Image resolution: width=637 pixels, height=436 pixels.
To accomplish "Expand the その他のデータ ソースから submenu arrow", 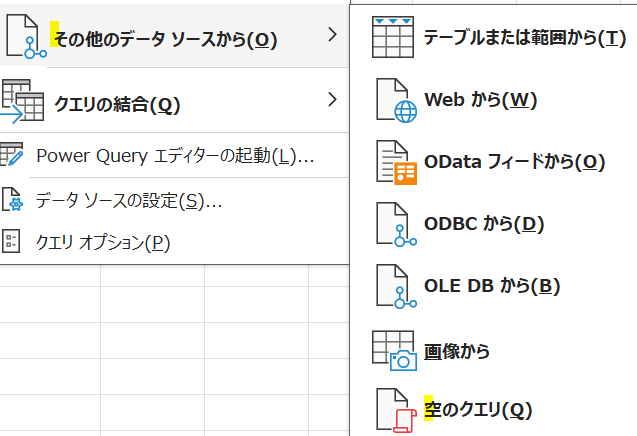I will tap(332, 35).
